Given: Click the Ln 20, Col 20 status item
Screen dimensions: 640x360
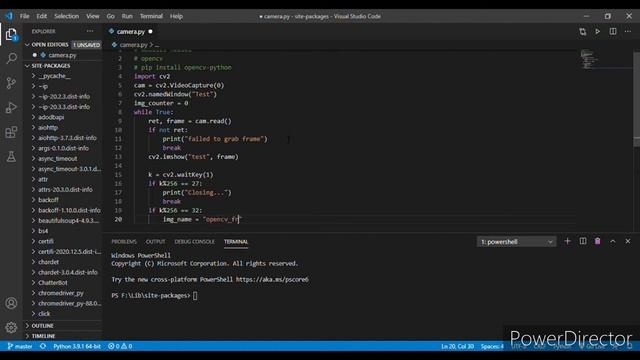Looking at the screenshot, I should [458, 346].
